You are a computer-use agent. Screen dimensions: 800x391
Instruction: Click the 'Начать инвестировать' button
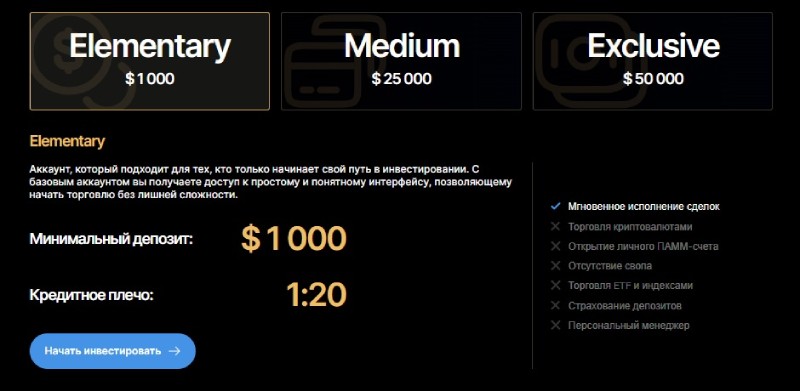pyautogui.click(x=113, y=351)
